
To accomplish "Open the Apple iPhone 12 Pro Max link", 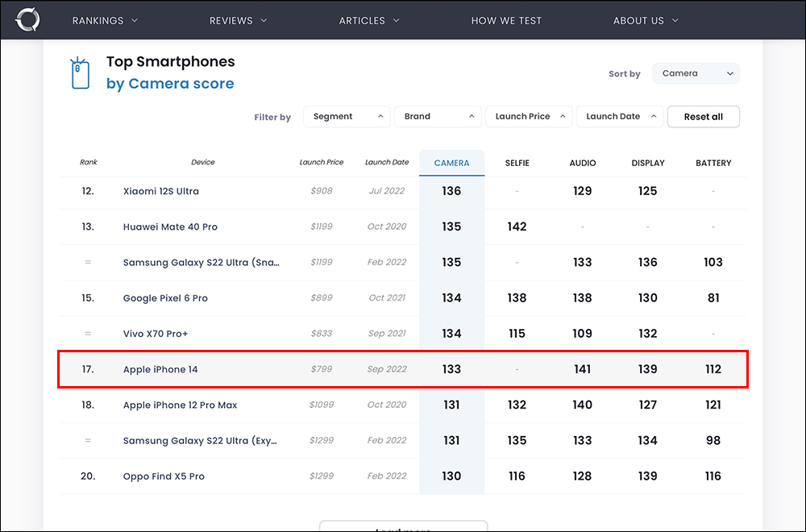I will pyautogui.click(x=180, y=405).
